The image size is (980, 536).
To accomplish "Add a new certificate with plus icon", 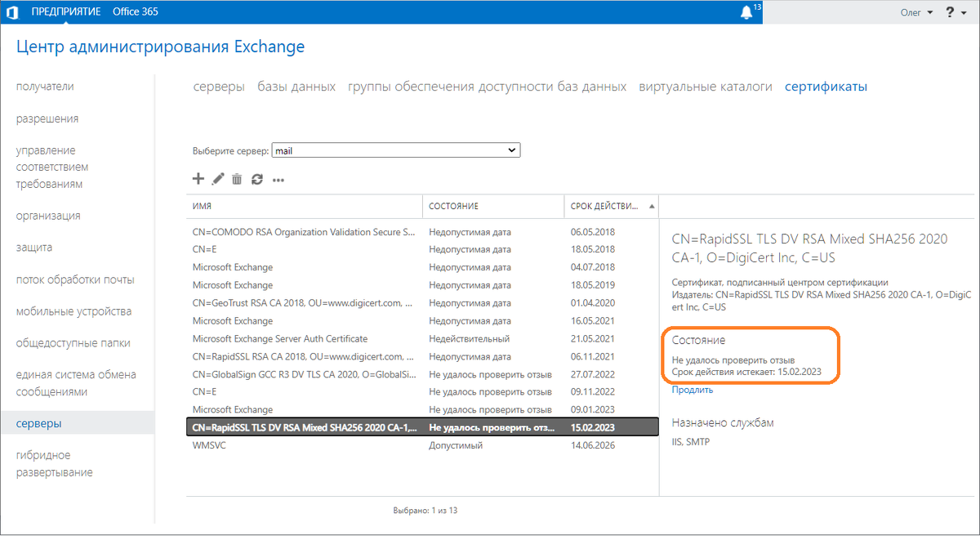I will pos(198,179).
